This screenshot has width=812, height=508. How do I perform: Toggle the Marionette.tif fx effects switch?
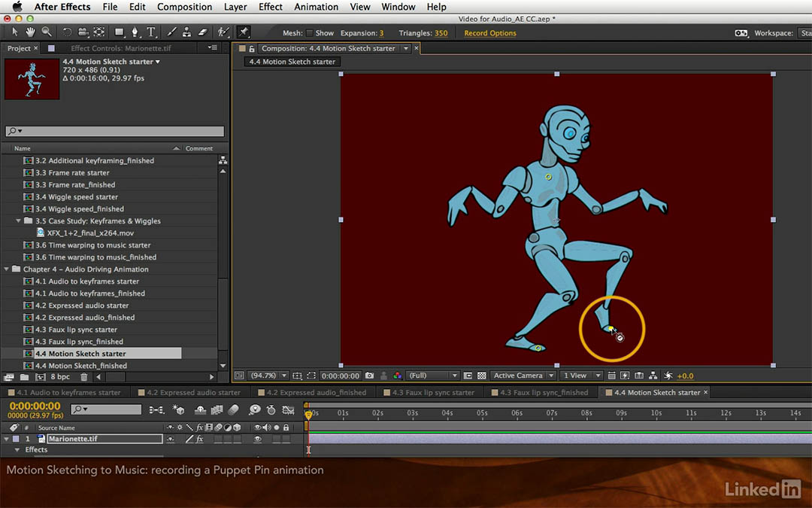click(x=199, y=439)
